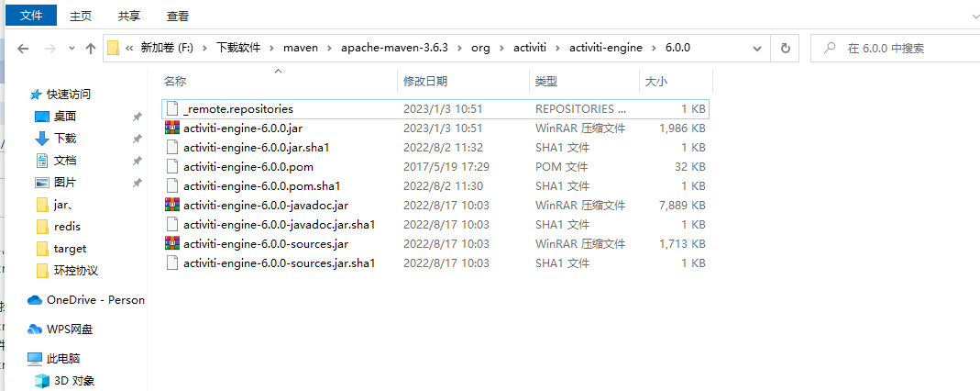Select activiti-engine-6.0.0.jar file name
980x391 pixels.
[x=243, y=128]
